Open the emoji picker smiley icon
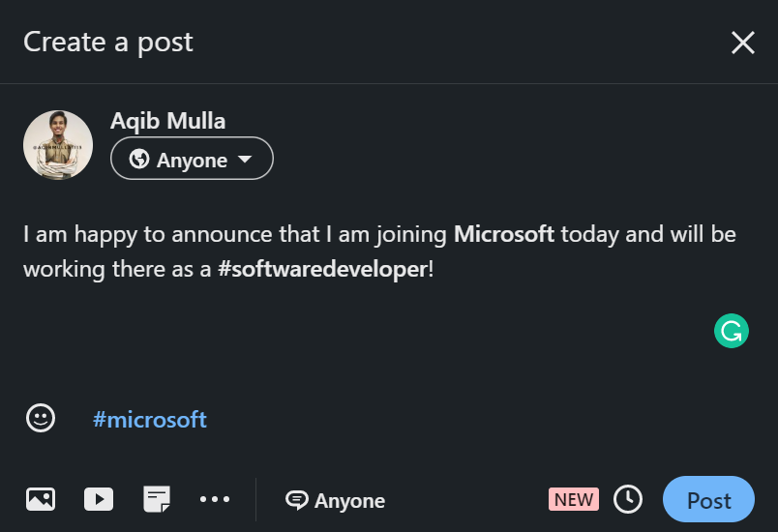The image size is (778, 532). coord(41,418)
